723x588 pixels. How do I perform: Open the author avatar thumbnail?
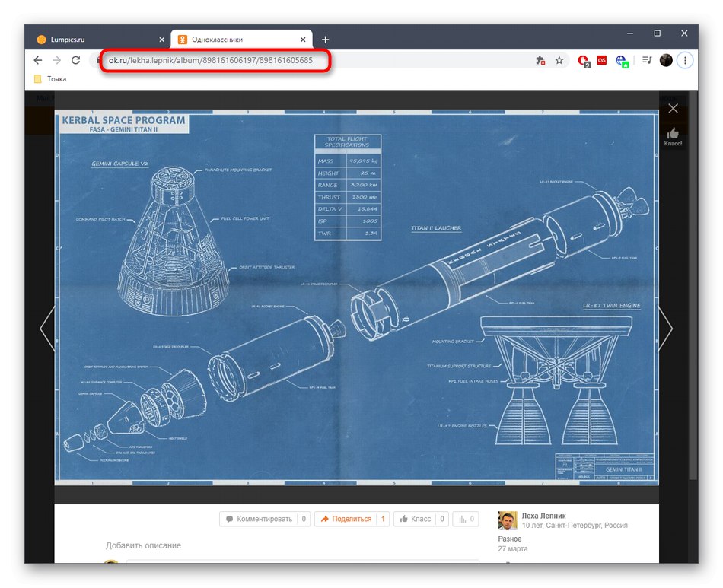coord(508,521)
